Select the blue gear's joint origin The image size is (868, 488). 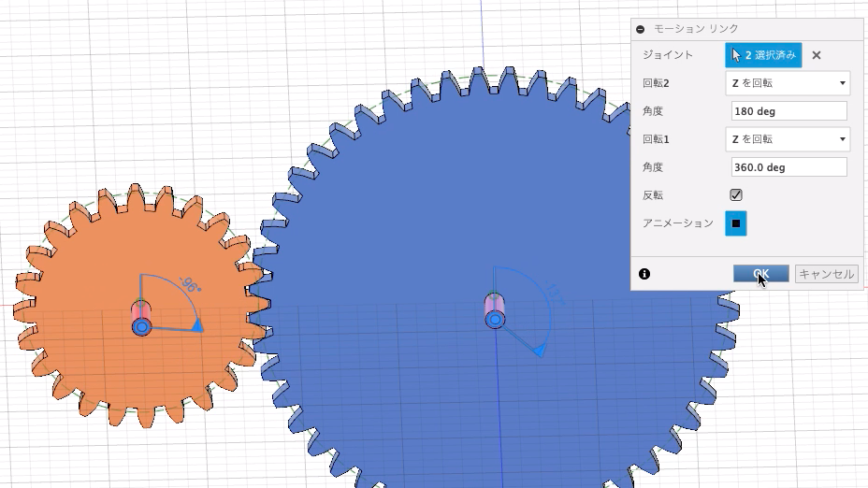click(496, 319)
